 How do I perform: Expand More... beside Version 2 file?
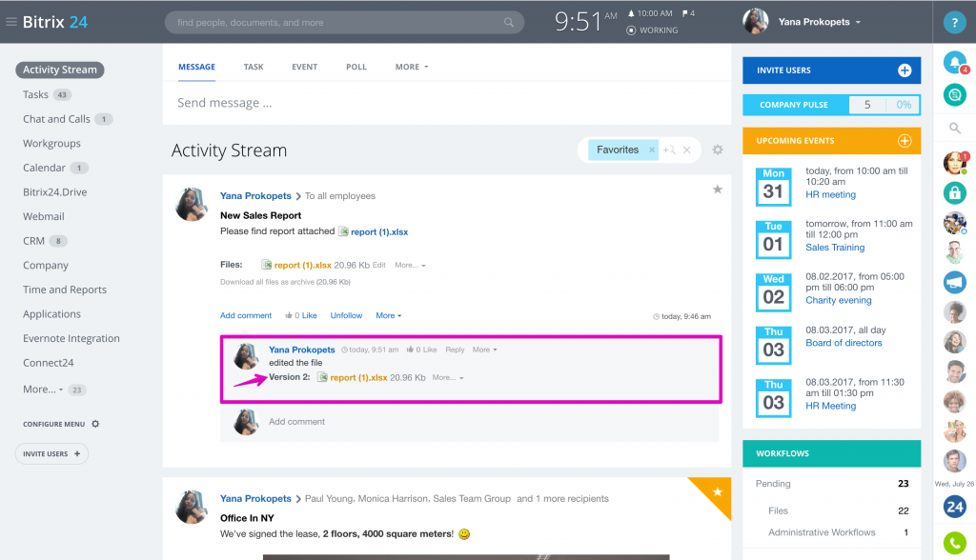coord(448,378)
